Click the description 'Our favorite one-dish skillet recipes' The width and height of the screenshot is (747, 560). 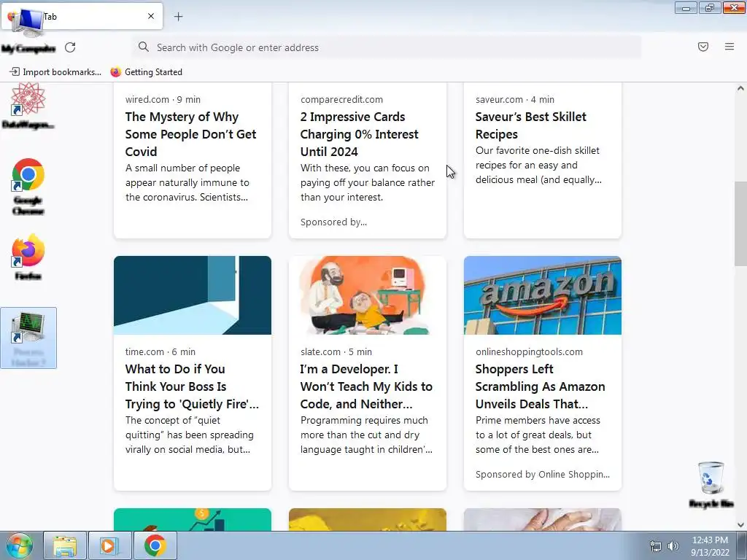(538, 166)
